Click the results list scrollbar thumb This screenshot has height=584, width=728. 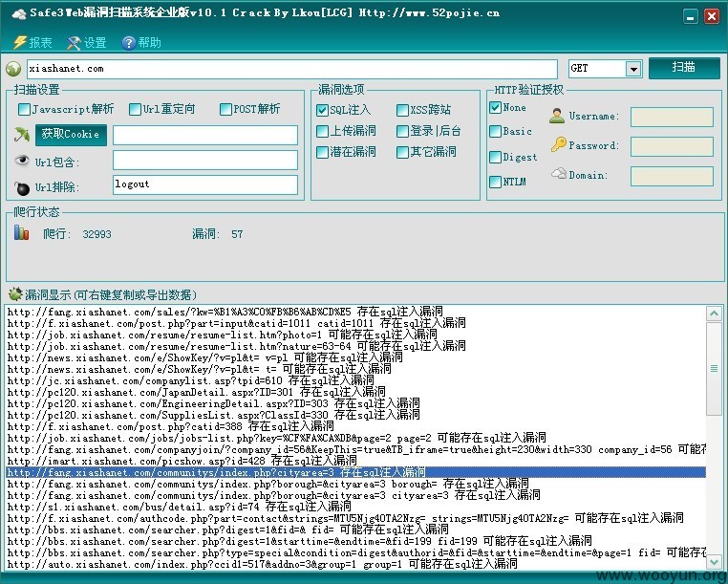pos(714,368)
